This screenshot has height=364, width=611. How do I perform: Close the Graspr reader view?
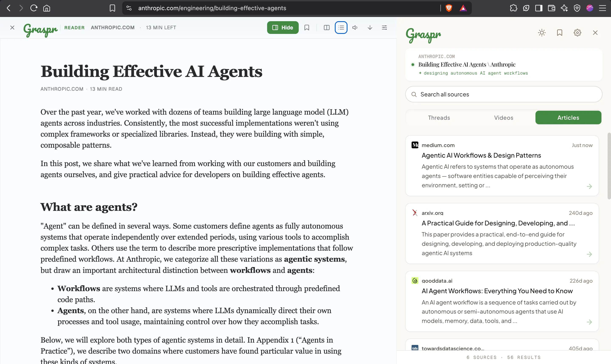tap(12, 28)
